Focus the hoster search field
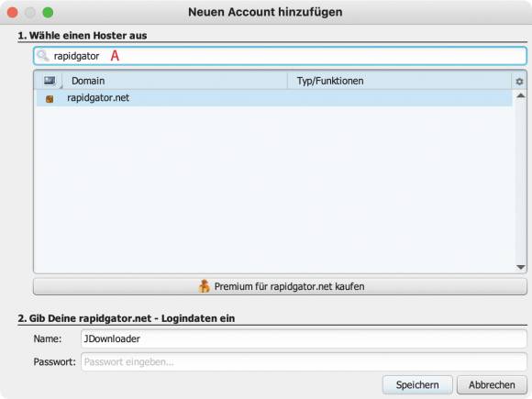532x399 pixels. click(x=280, y=56)
